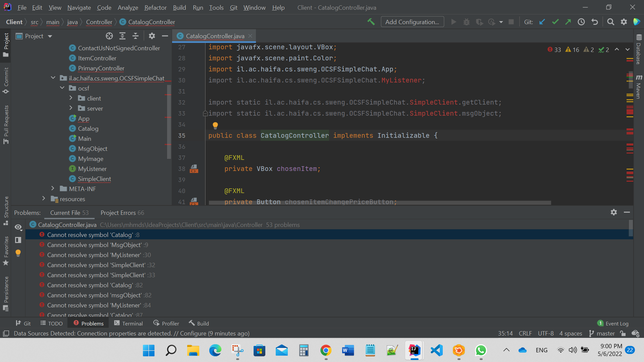Toggle the Pull Requests sidebar panel
Image resolution: width=644 pixels, height=362 pixels.
(x=6, y=125)
